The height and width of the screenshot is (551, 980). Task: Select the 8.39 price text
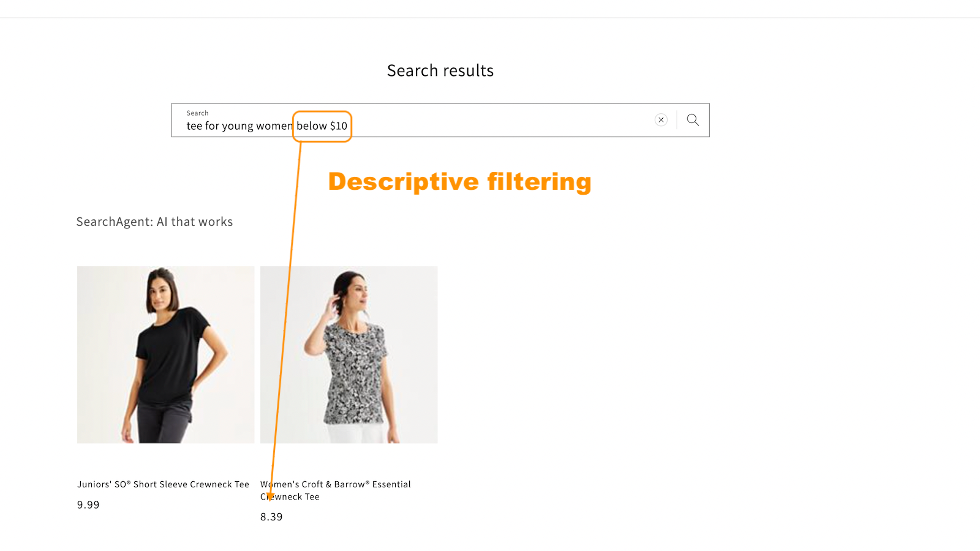pyautogui.click(x=271, y=517)
